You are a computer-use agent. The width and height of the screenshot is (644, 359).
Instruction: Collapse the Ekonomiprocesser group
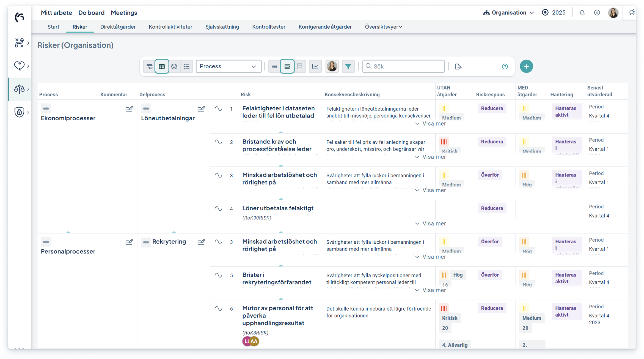click(46, 108)
